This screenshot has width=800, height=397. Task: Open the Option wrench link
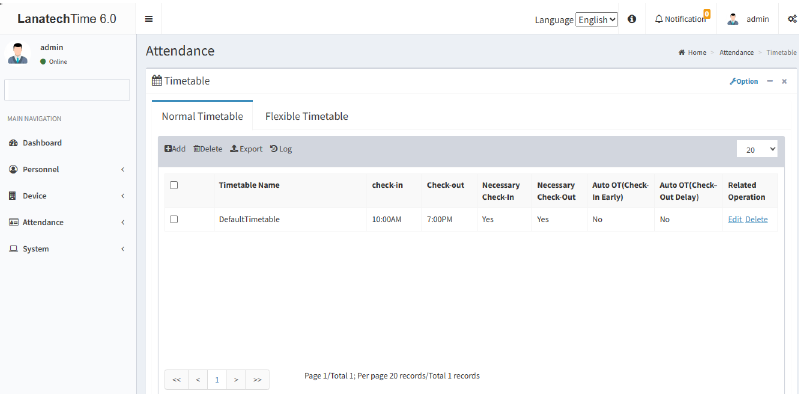[x=743, y=82]
